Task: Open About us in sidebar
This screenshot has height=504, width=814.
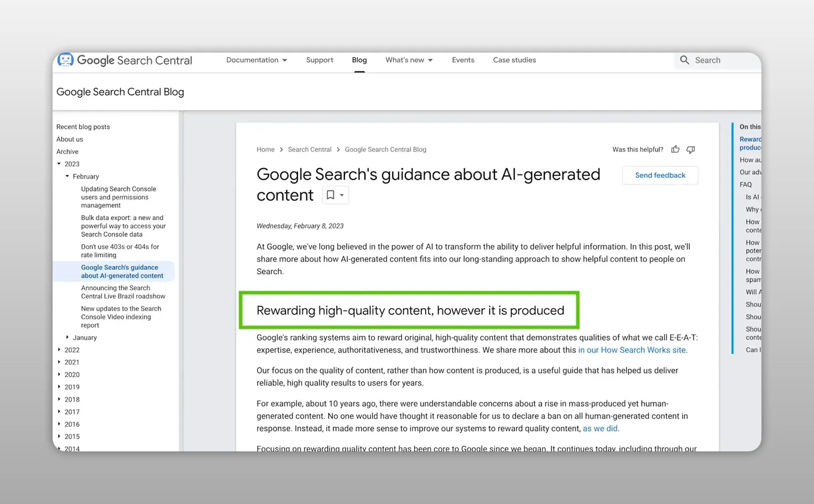Action: point(70,139)
